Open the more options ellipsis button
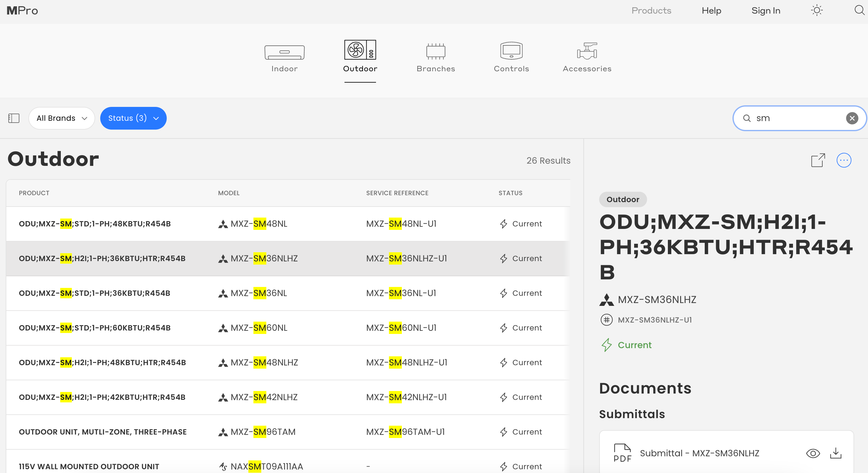Viewport: 868px width, 473px height. click(x=843, y=160)
